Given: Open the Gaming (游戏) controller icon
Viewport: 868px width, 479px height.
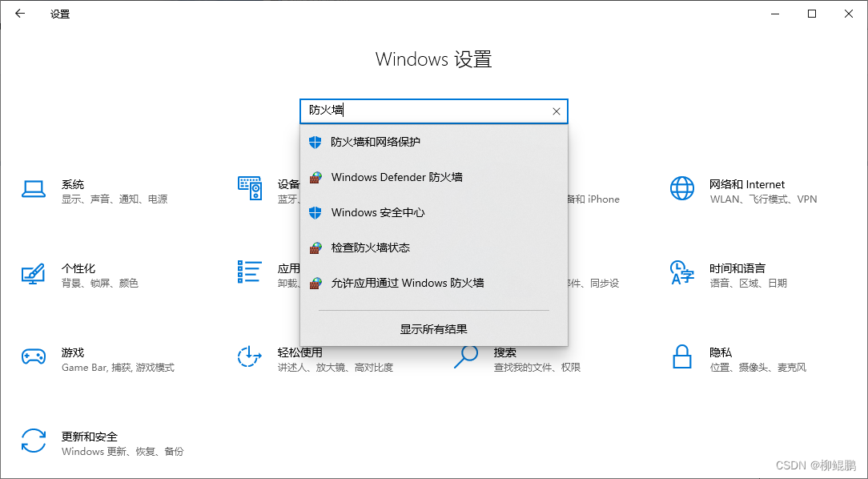Looking at the screenshot, I should 33,357.
